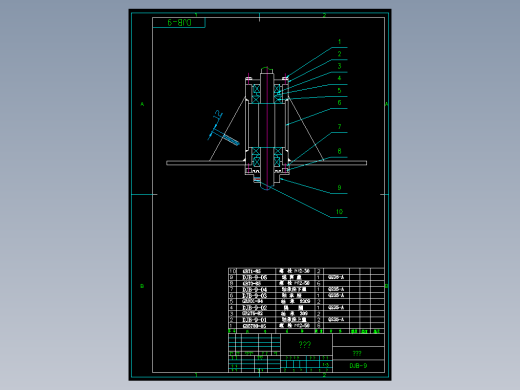Image resolution: width=520 pixels, height=390 pixels.
Task: Click part callout number 1
Action: pos(339,42)
